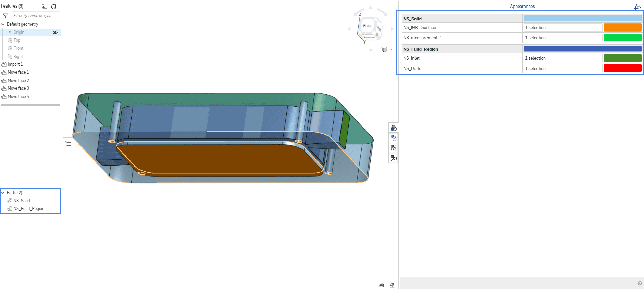Select the NS_Fuild_Region part
The image size is (644, 289).
tap(29, 209)
